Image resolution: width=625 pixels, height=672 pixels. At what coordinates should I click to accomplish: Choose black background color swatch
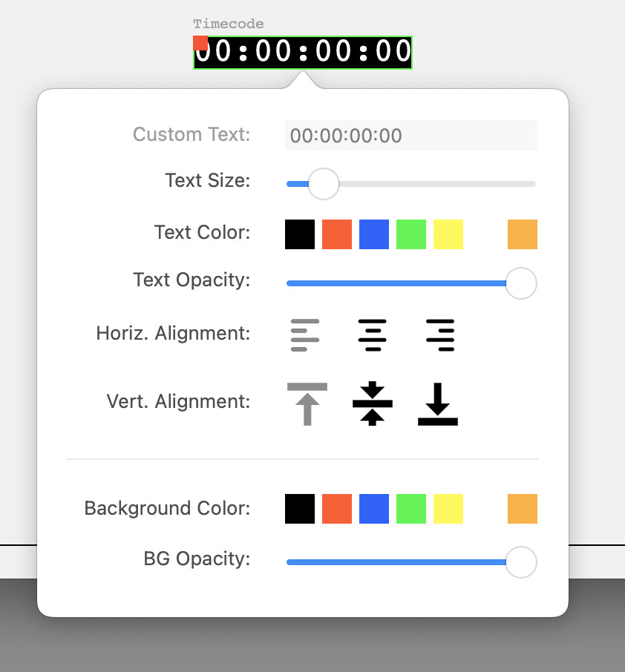(x=300, y=509)
